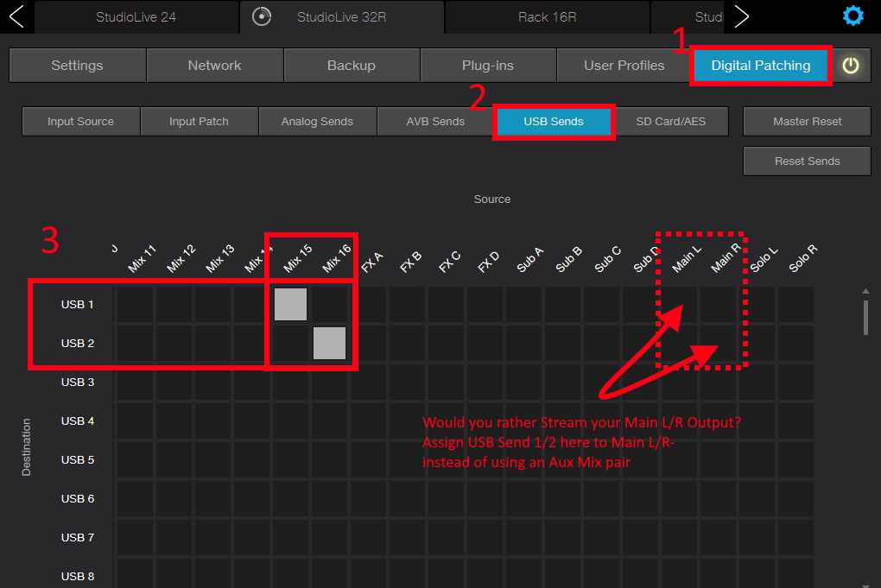Image resolution: width=881 pixels, height=588 pixels.
Task: Switch to the Input Patch section
Action: pyautogui.click(x=199, y=121)
